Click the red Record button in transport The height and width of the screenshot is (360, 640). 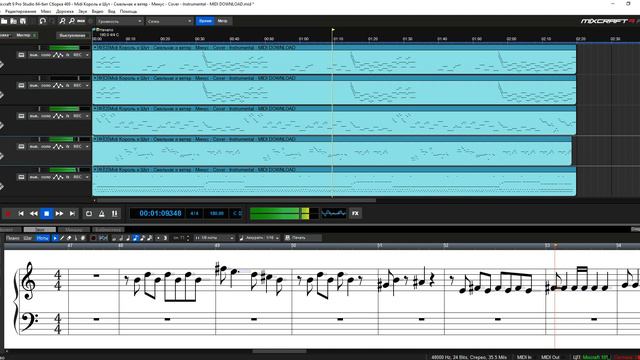[x=8, y=213]
